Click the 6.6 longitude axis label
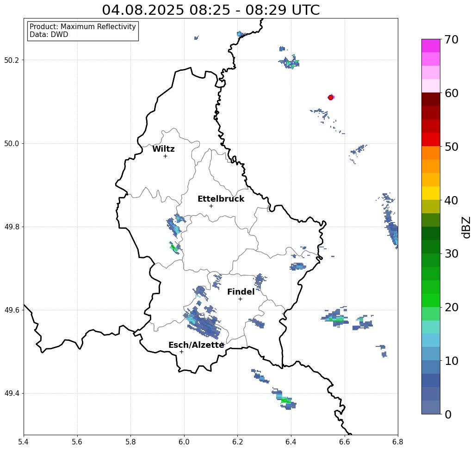 (x=344, y=442)
